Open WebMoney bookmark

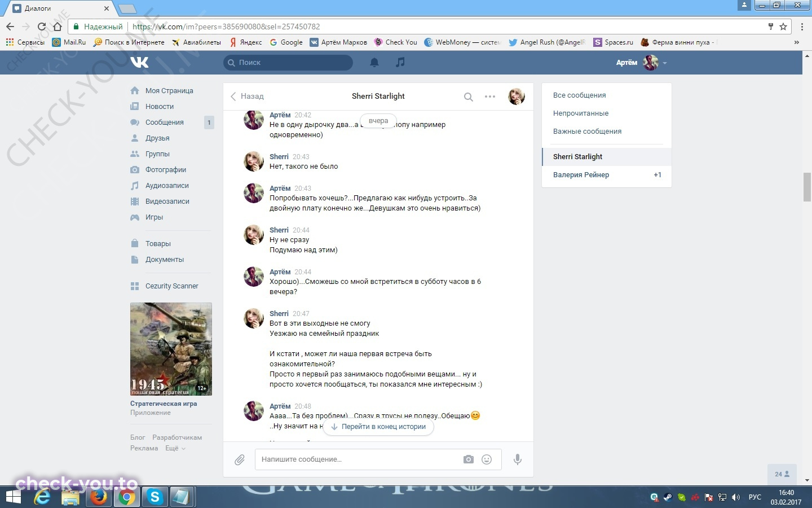[x=462, y=42]
